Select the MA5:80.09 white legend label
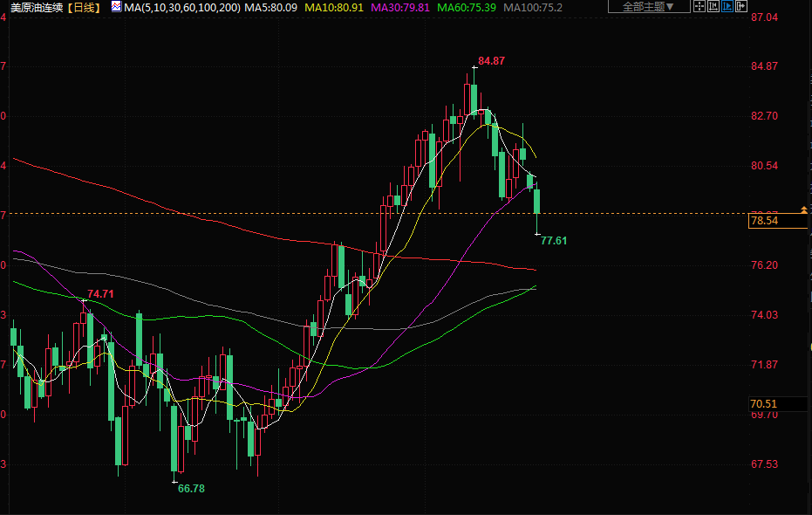The image size is (812, 515). tap(270, 7)
